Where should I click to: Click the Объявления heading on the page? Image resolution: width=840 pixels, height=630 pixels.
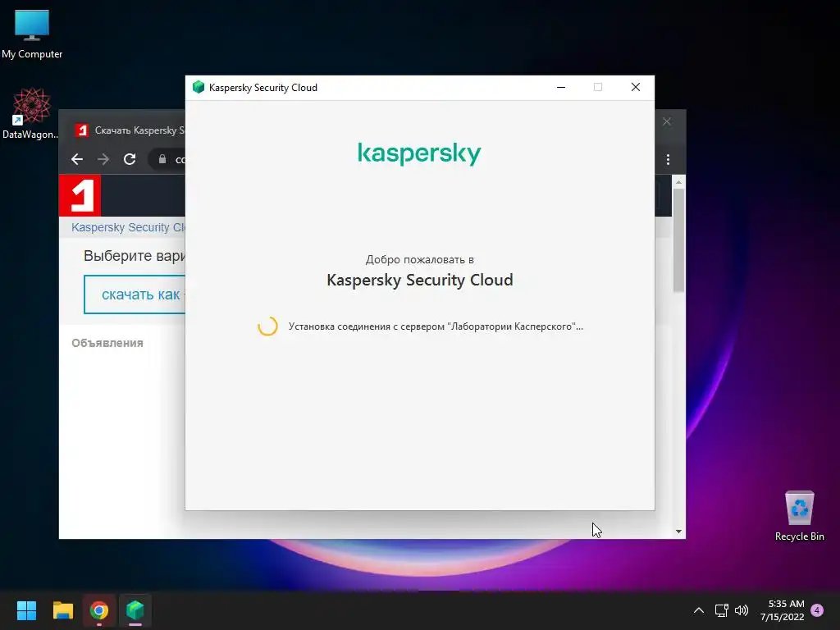click(107, 343)
